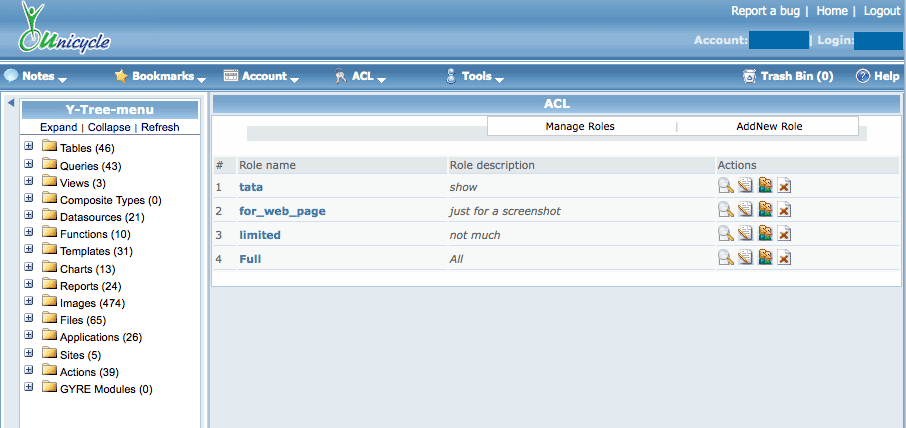Click the edit icon for for_web_page role
906x428 pixels.
(745, 210)
